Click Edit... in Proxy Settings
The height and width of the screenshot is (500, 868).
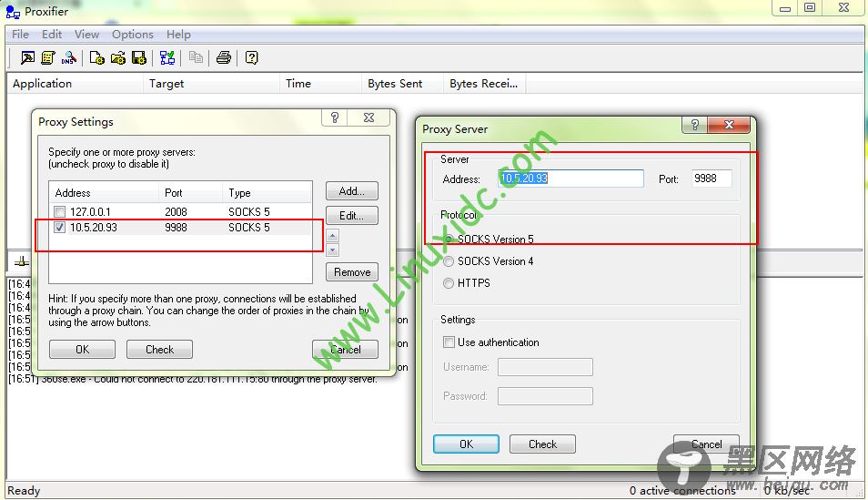point(352,216)
